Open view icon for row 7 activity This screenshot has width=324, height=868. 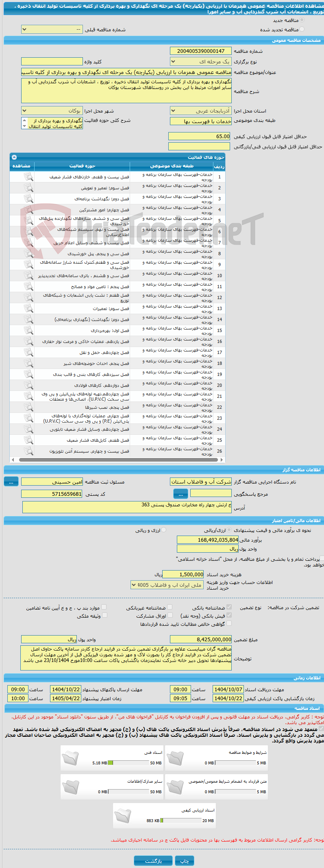[28, 242]
